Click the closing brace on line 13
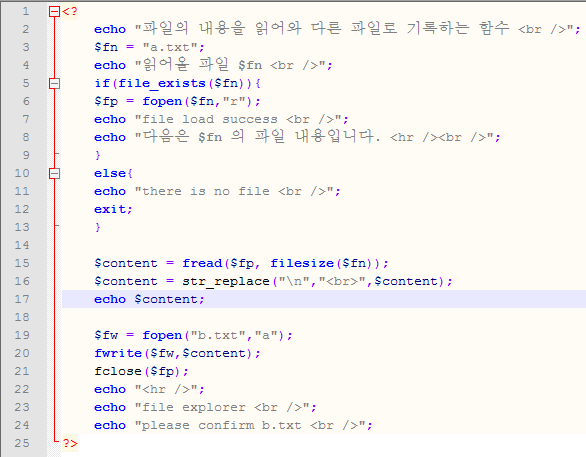The image size is (586, 457). pos(98,227)
